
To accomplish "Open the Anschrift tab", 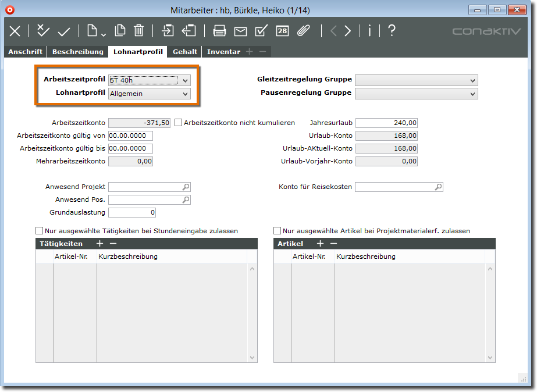I will 25,52.
